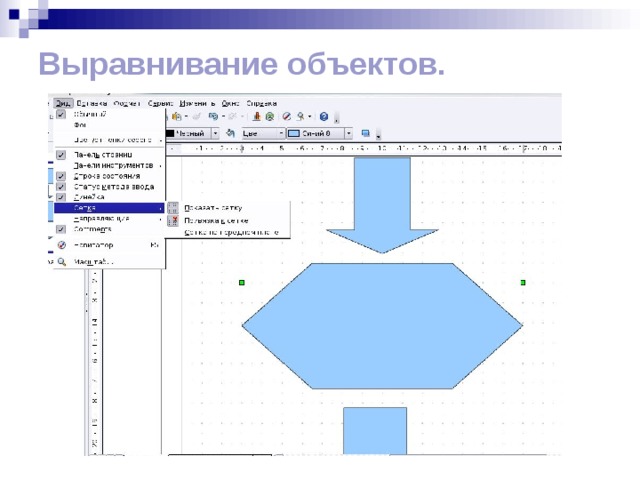The width and height of the screenshot is (640, 480).
Task: Click the horizontal ruler above the canvas
Action: 363,149
